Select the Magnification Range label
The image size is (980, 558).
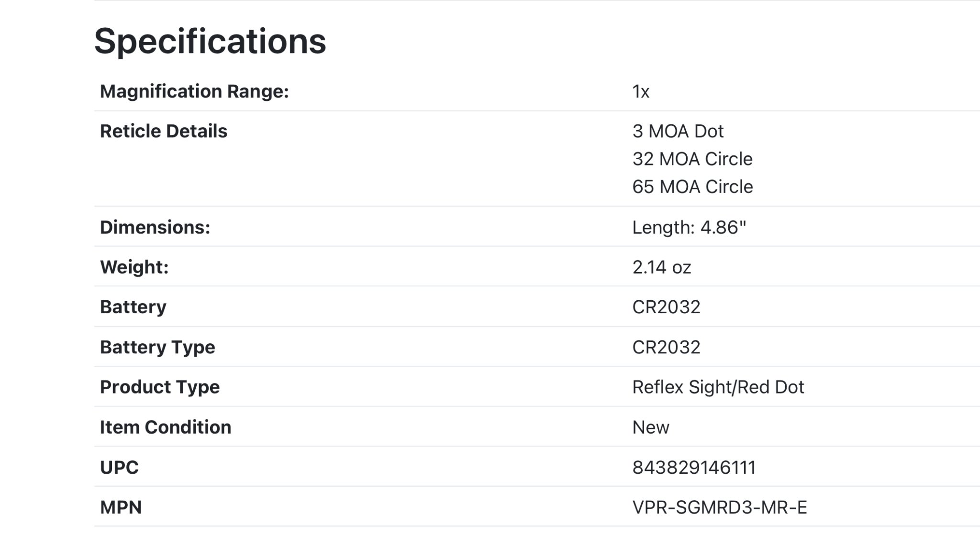(x=194, y=91)
